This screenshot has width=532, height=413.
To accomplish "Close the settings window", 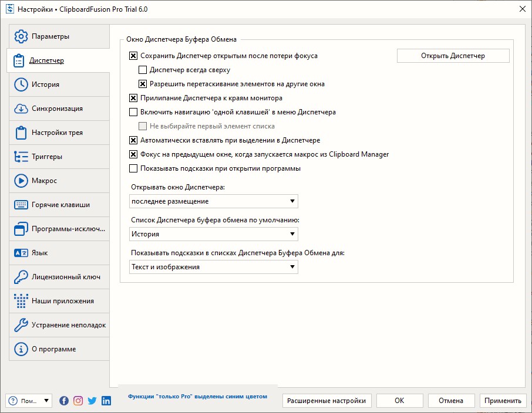I will point(523,9).
